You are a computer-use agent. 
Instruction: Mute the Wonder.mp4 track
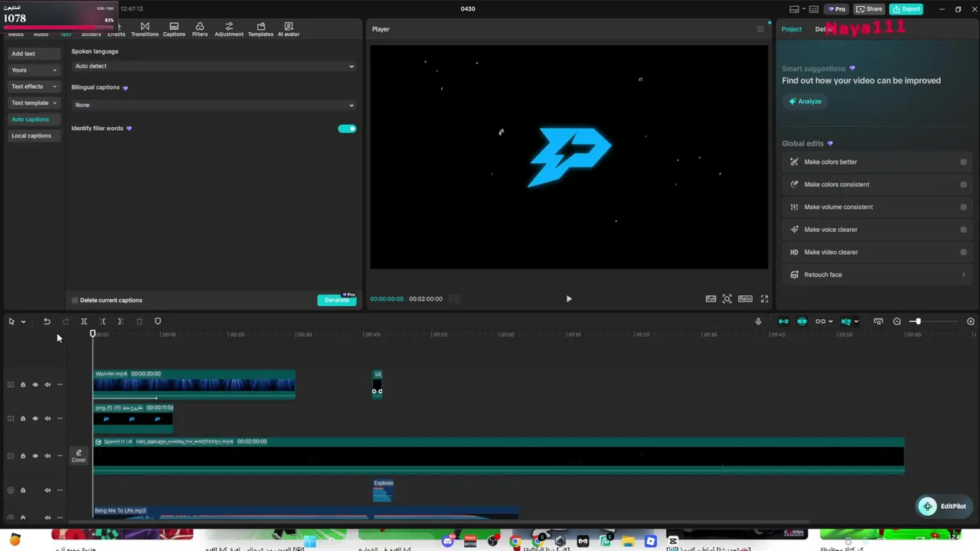click(47, 385)
